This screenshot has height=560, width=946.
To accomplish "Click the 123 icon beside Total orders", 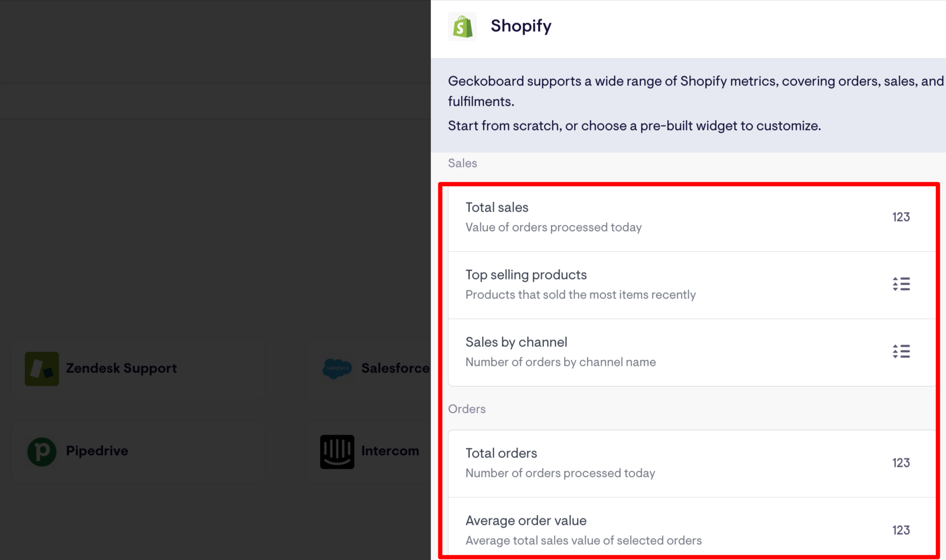I will 901,463.
